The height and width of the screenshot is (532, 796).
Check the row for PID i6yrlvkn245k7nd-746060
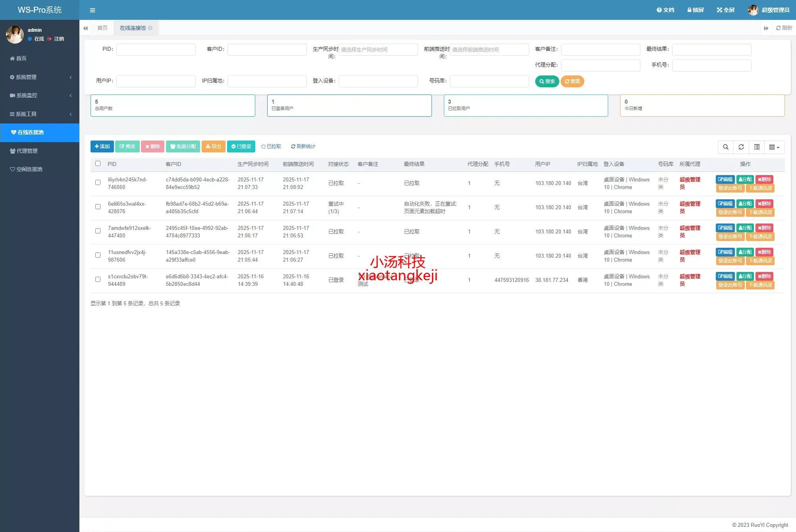(98, 183)
